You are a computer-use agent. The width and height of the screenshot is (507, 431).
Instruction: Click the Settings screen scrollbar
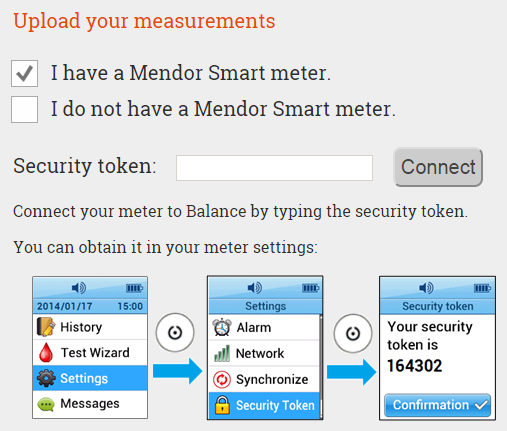(321, 366)
